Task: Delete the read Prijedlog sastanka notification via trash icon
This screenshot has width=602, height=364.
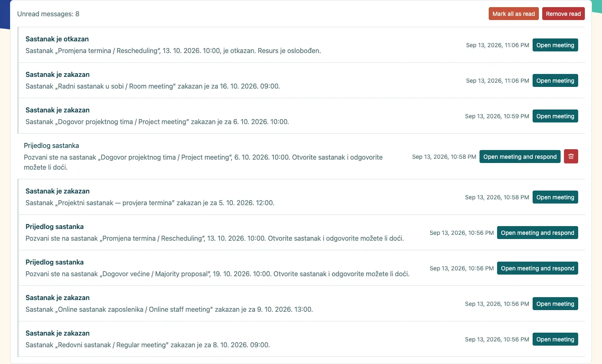Action: tap(571, 156)
